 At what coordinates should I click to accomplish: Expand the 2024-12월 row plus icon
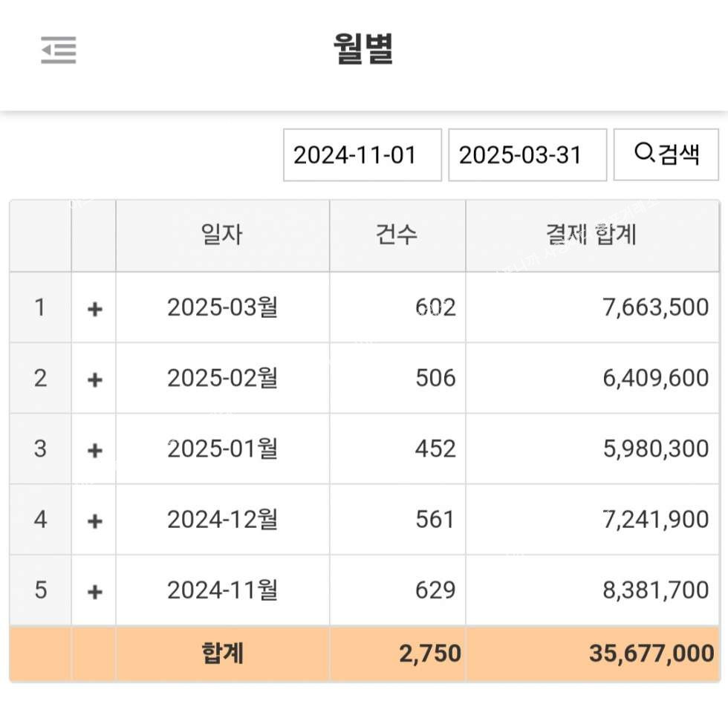tap(94, 521)
